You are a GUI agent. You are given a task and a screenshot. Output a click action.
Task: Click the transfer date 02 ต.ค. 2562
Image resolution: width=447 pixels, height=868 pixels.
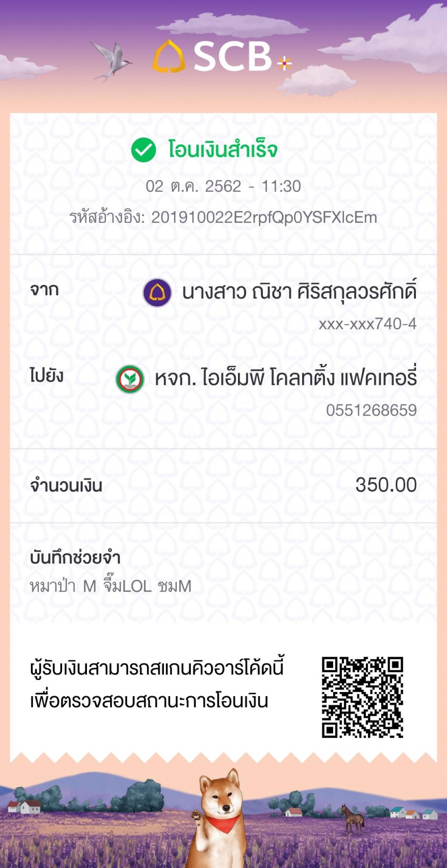point(193,186)
